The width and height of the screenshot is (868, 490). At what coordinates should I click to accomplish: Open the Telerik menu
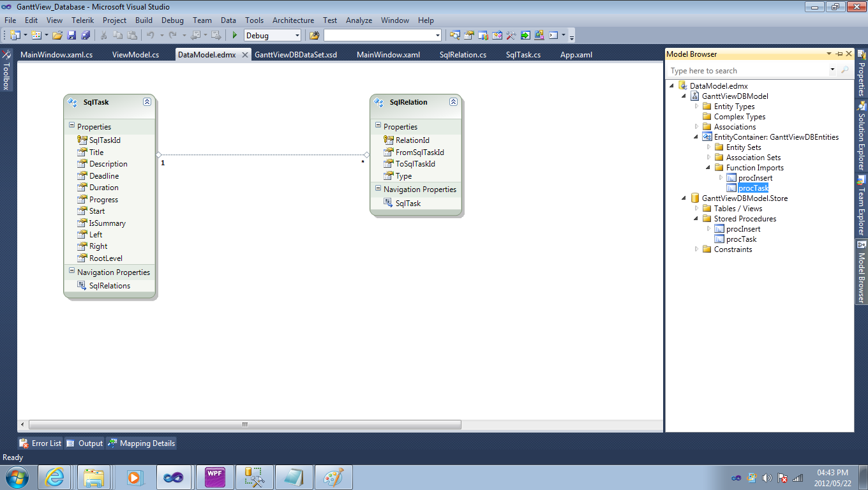pos(82,20)
